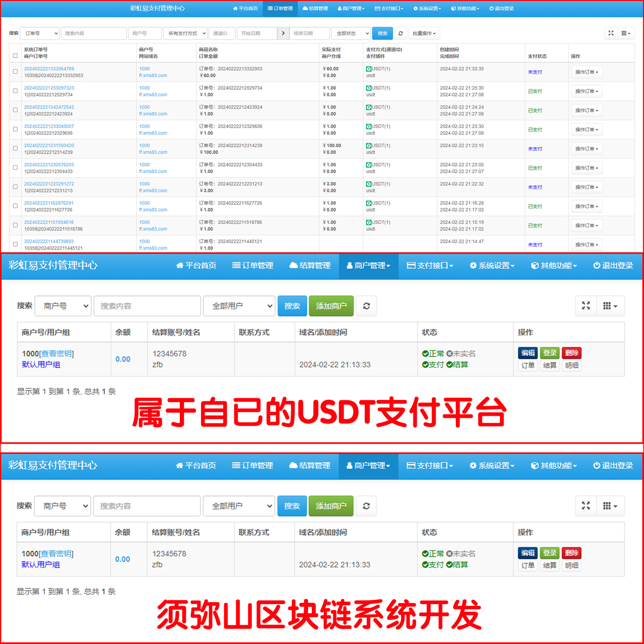Screen dimensions: 644x644
Task: Click 添加商户 in the bottom merchant panel
Action: [x=331, y=506]
